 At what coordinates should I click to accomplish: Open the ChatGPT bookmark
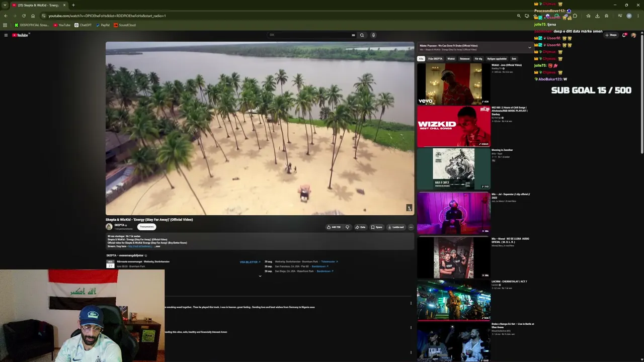(83, 25)
